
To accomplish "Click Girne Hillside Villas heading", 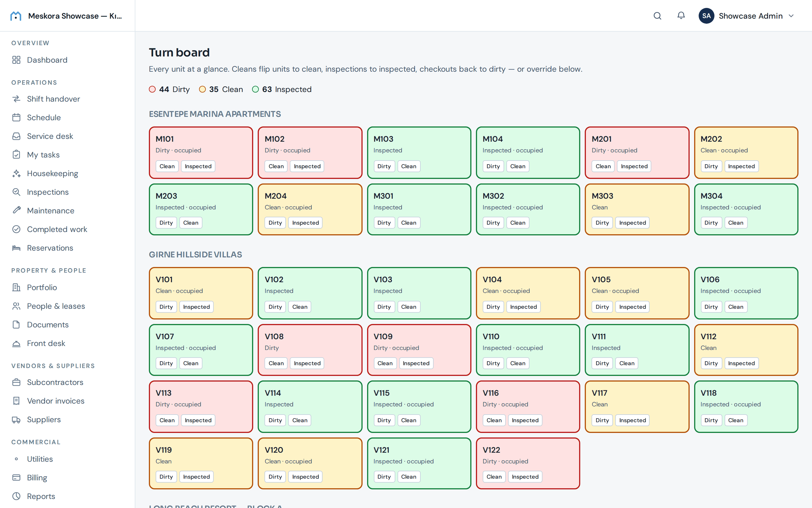I will 195,254.
